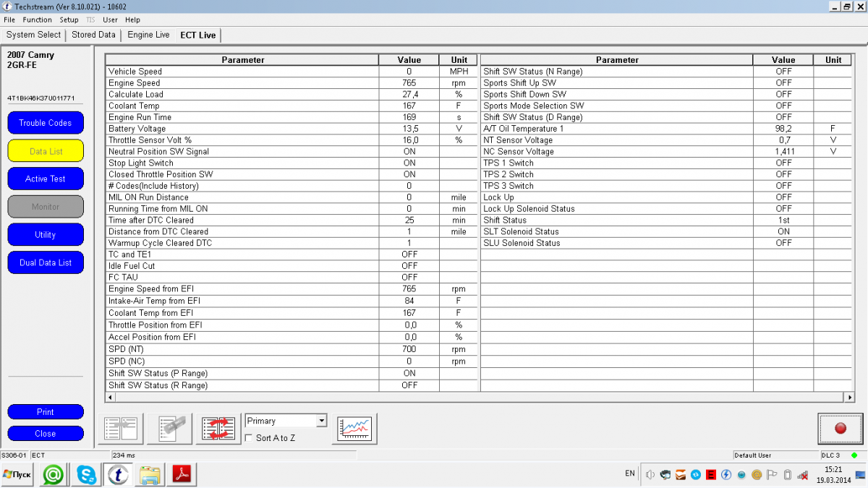Click the Default User status bar entry
The image size is (868, 488).
pyautogui.click(x=752, y=455)
